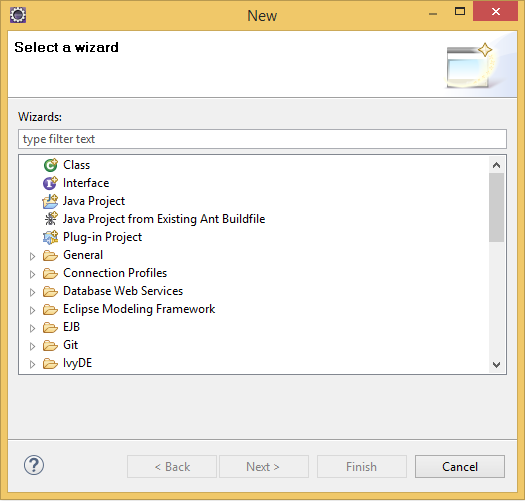
Task: Click the Class wizard icon
Action: (x=51, y=165)
